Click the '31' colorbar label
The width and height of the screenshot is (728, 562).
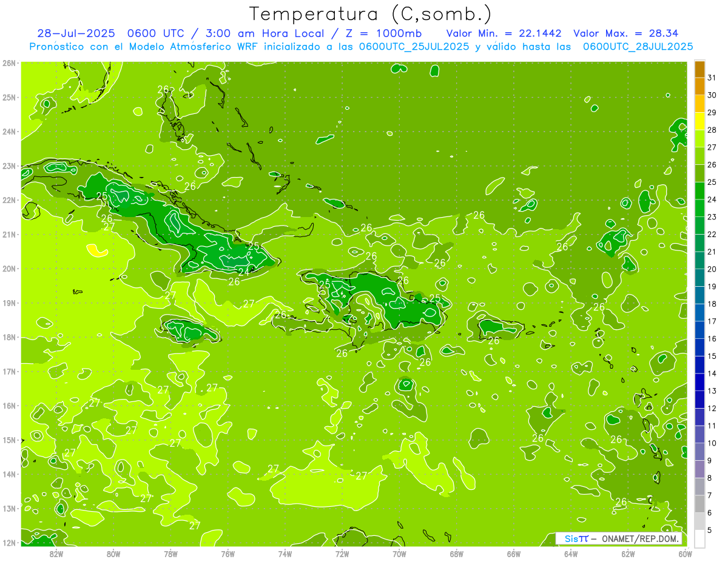(712, 78)
